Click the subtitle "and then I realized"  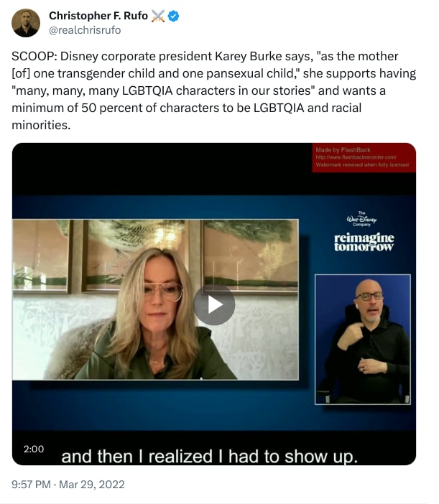tap(137, 457)
